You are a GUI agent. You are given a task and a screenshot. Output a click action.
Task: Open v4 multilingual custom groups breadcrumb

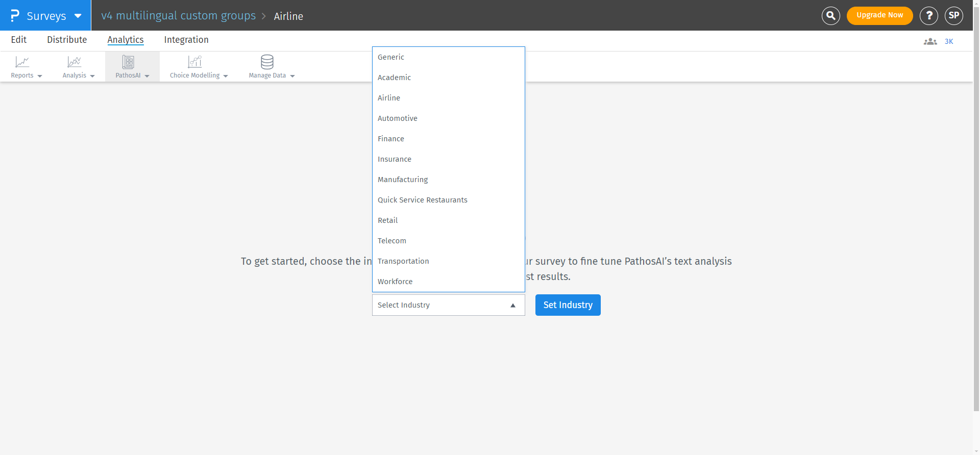178,16
